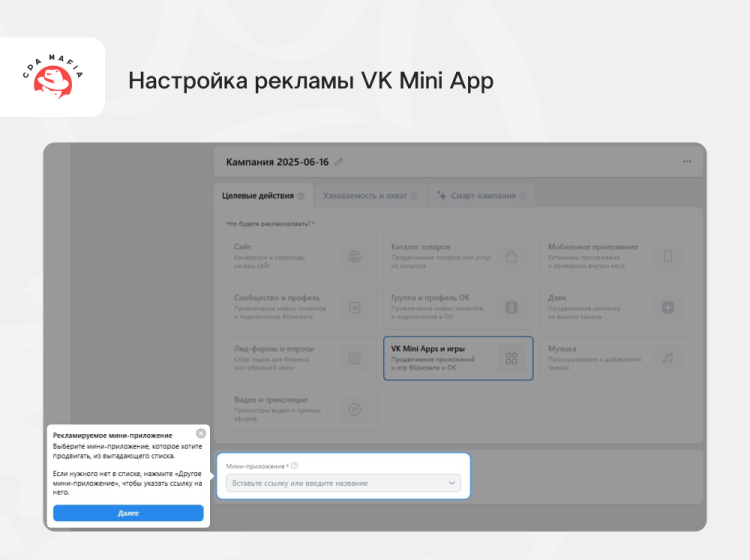Image resolution: width=750 pixels, height=560 pixels.
Task: Click the Вставьте ссылку или введите название field
Action: tap(343, 483)
